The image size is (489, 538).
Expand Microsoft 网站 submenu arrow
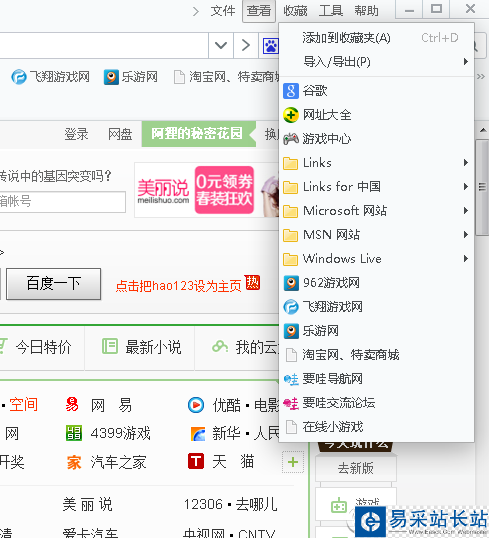[466, 211]
